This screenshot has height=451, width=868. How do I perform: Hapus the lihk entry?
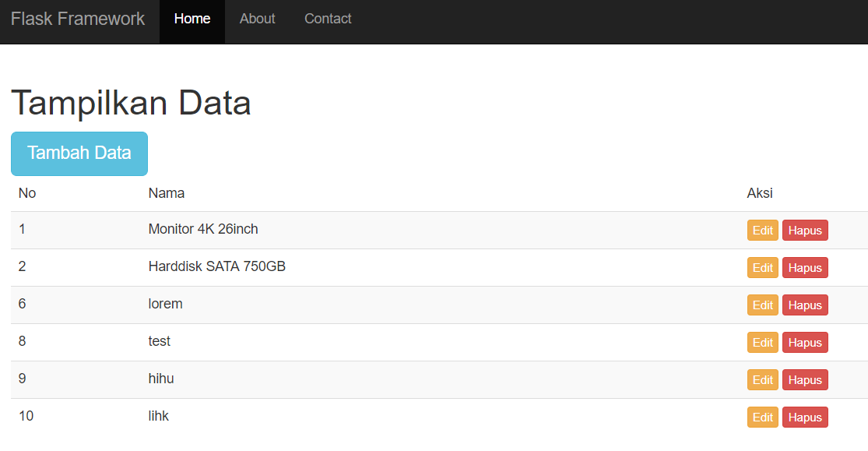coord(805,417)
